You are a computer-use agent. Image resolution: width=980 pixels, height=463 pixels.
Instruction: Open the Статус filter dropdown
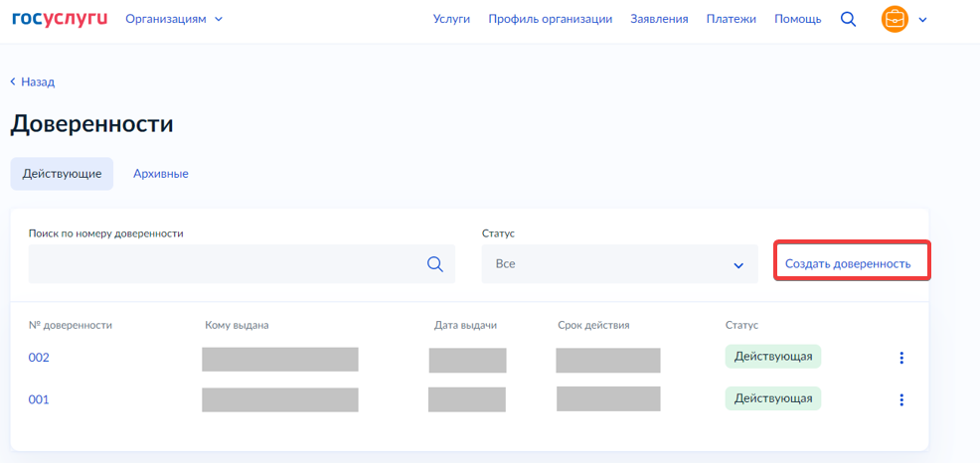tap(619, 264)
